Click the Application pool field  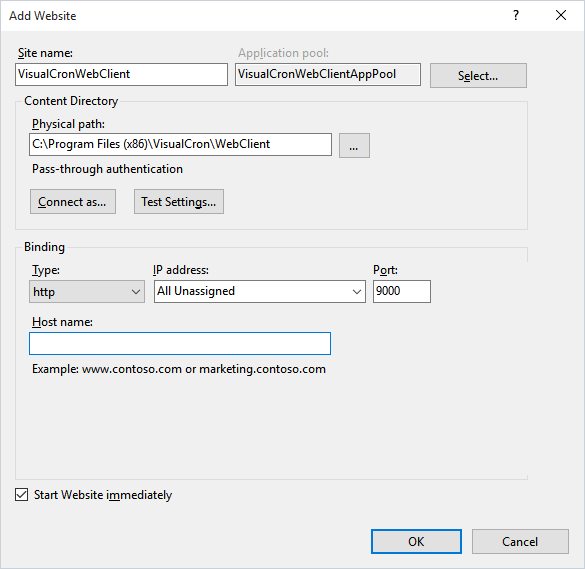point(328,74)
